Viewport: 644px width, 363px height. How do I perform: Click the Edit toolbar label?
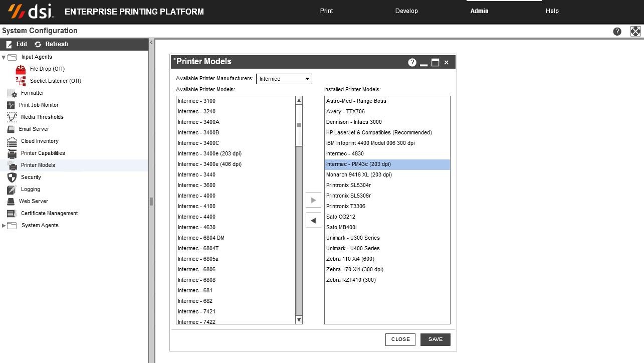[22, 44]
